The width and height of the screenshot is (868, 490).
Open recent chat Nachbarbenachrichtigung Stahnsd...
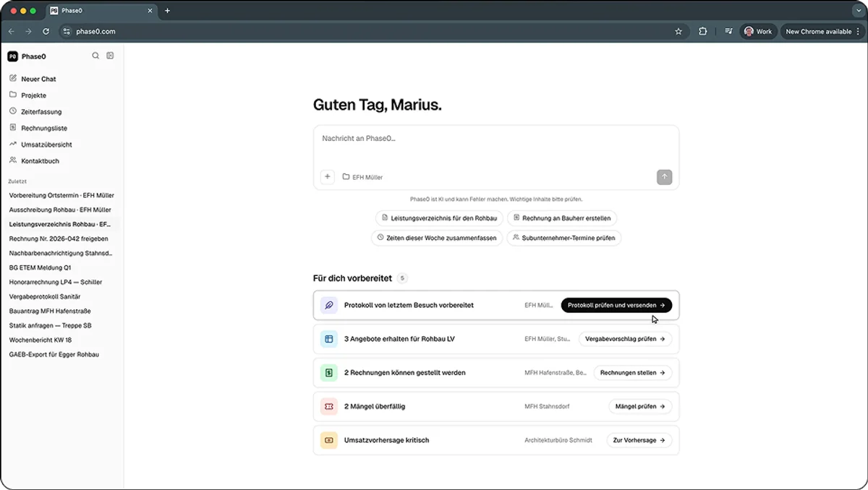[61, 253]
